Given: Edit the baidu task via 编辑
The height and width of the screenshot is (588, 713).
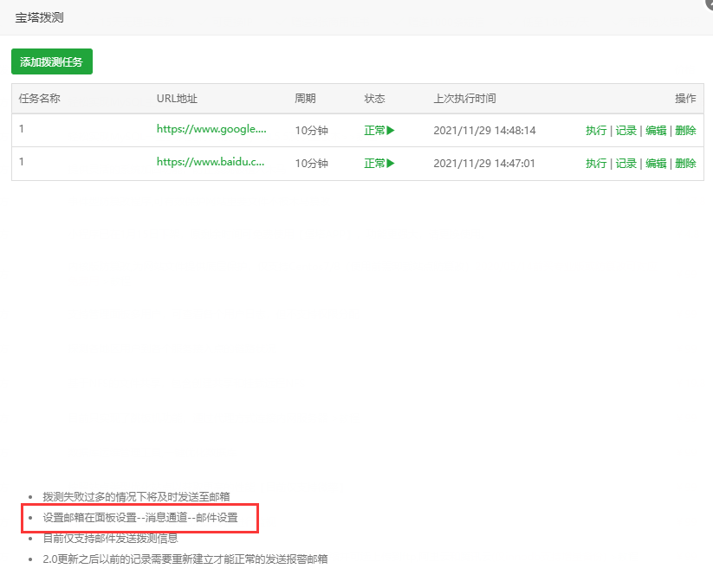Looking at the screenshot, I should [656, 163].
